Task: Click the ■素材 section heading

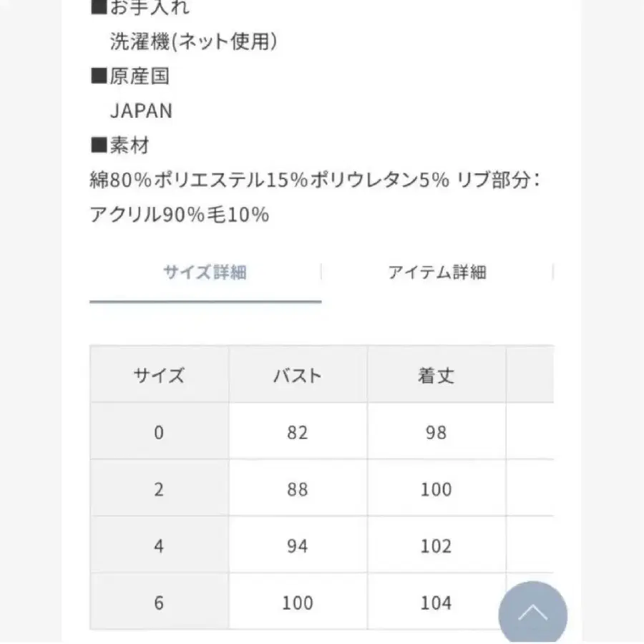Action: 120,146
